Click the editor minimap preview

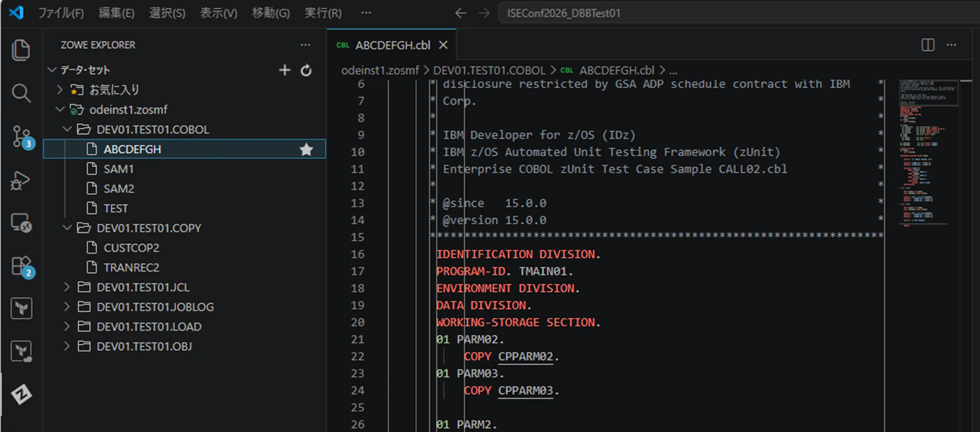[928, 153]
